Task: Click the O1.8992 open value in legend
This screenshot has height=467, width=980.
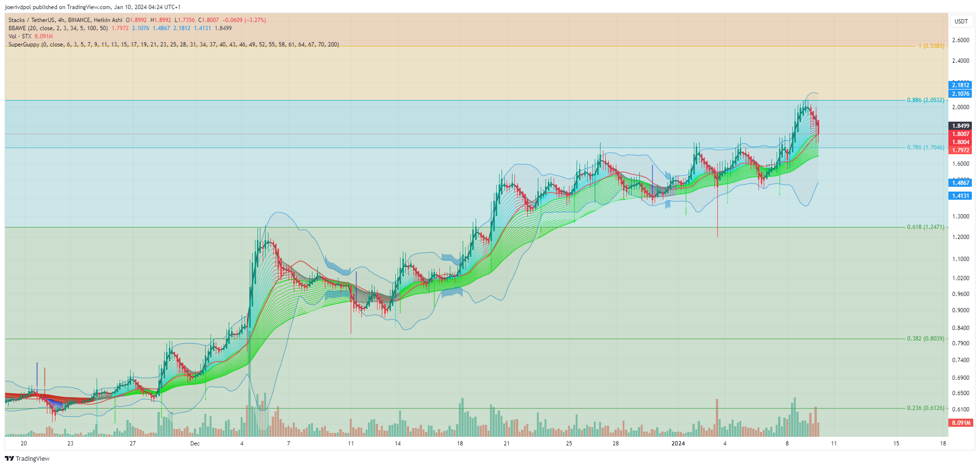Action: 136,20
